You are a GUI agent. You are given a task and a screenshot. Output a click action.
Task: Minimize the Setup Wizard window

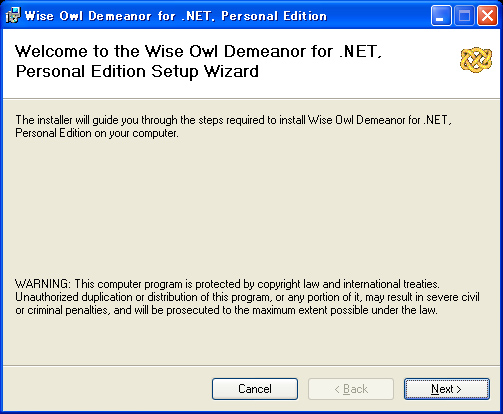coord(441,15)
